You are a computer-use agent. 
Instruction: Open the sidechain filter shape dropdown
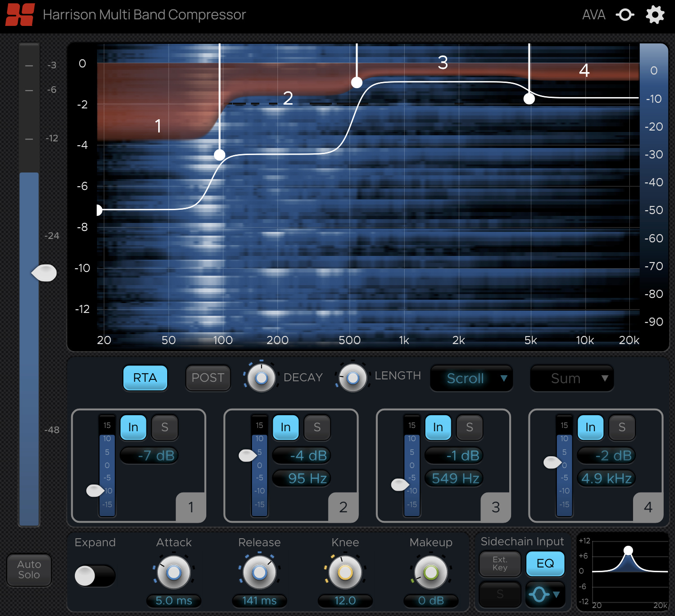(545, 594)
